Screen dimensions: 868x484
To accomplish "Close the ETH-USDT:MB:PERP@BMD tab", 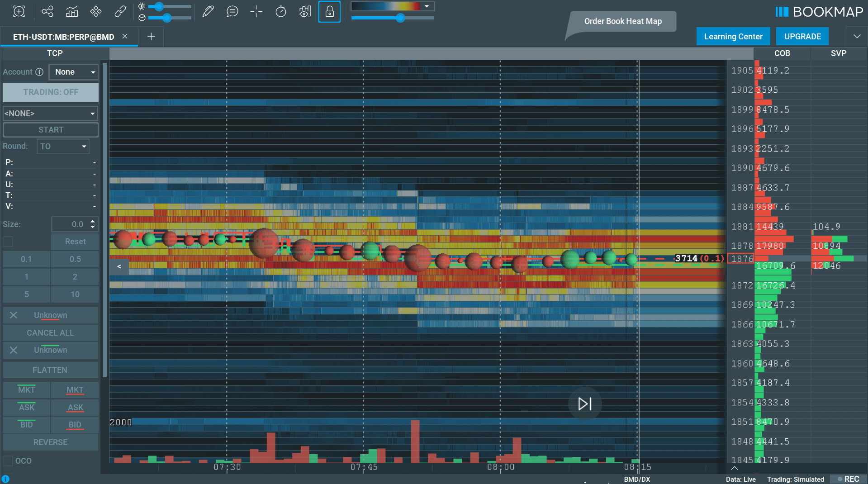I will click(x=125, y=36).
